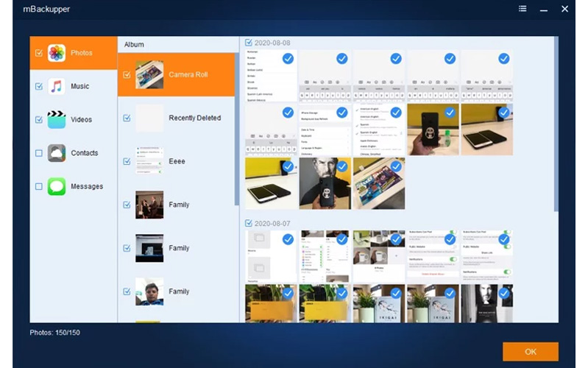The image size is (588, 368).
Task: Uncheck the Music category checkbox
Action: click(x=38, y=86)
